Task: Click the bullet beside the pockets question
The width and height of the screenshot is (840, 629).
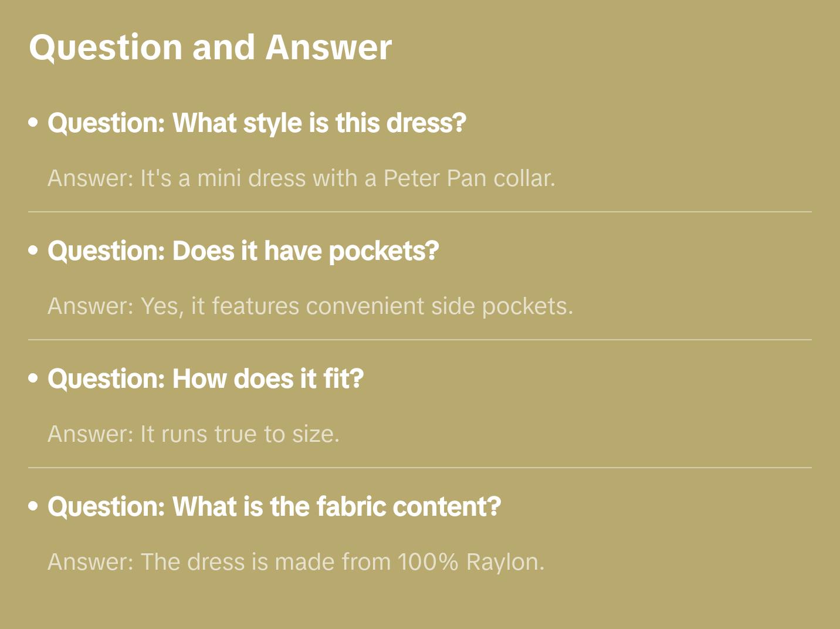Action: click(x=33, y=251)
